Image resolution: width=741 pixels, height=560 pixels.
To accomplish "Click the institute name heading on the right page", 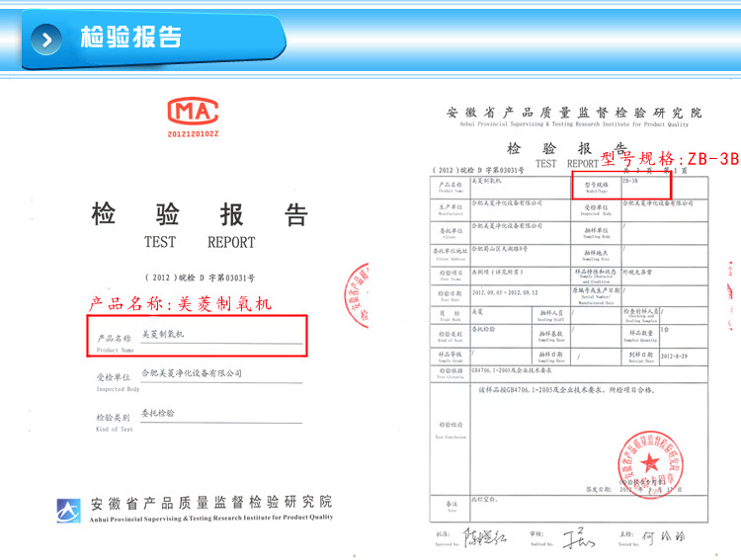I will pyautogui.click(x=574, y=113).
